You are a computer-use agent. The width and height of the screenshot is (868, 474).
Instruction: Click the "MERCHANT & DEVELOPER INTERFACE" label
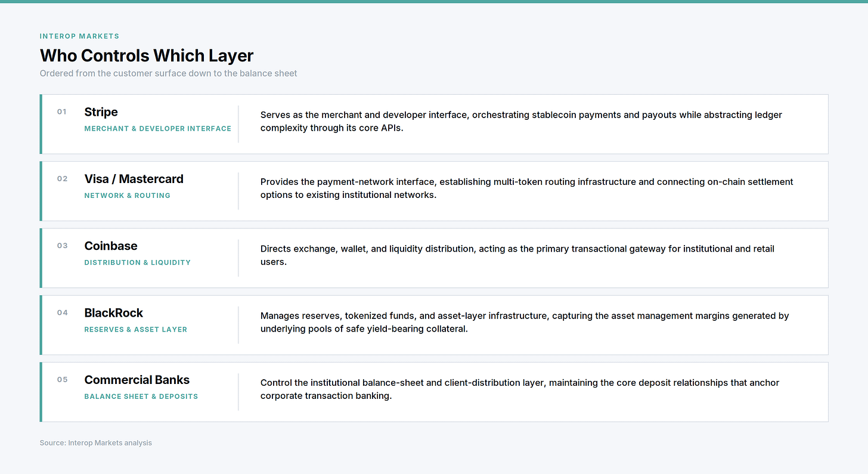[158, 128]
